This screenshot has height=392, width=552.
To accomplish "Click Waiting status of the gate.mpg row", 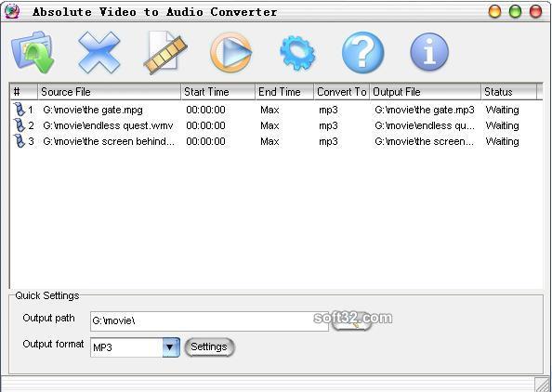I will point(502,110).
